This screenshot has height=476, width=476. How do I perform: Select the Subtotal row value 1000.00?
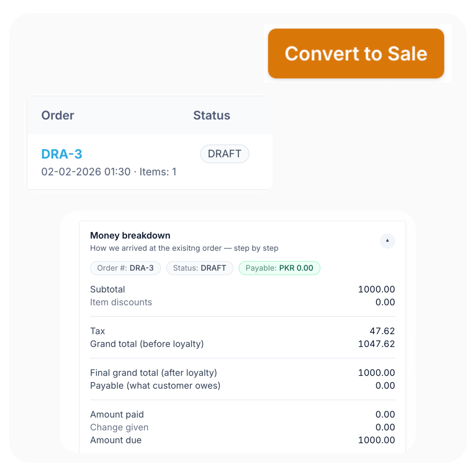[x=376, y=289]
